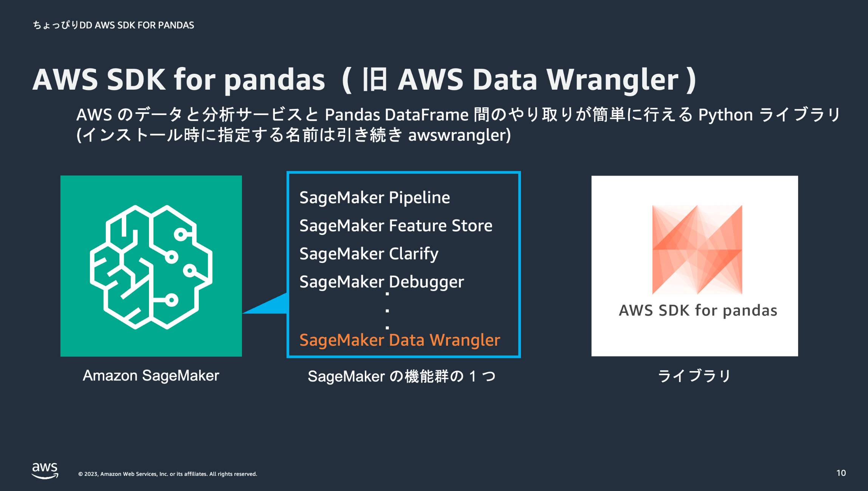This screenshot has width=868, height=491.
Task: Select the SageMaker Pipeline list entry
Action: [x=375, y=198]
